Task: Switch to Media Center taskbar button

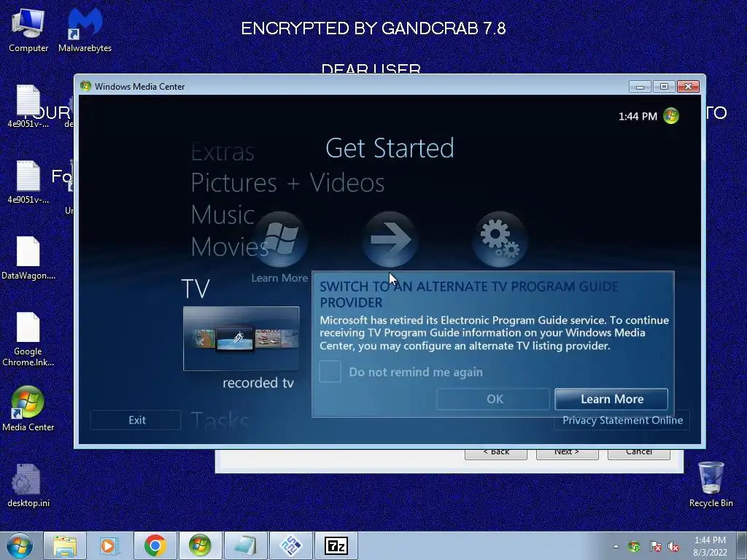Action: click(x=200, y=545)
